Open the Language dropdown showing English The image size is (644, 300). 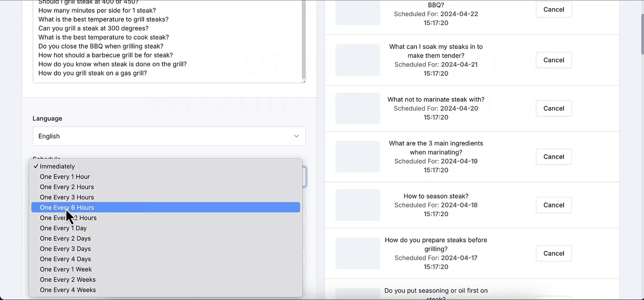pos(169,136)
